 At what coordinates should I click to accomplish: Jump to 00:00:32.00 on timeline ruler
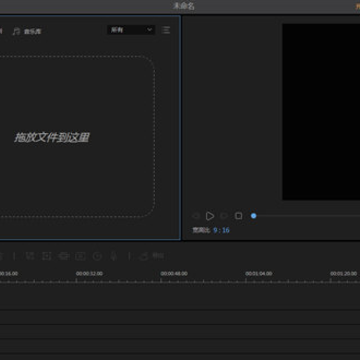click(89, 274)
